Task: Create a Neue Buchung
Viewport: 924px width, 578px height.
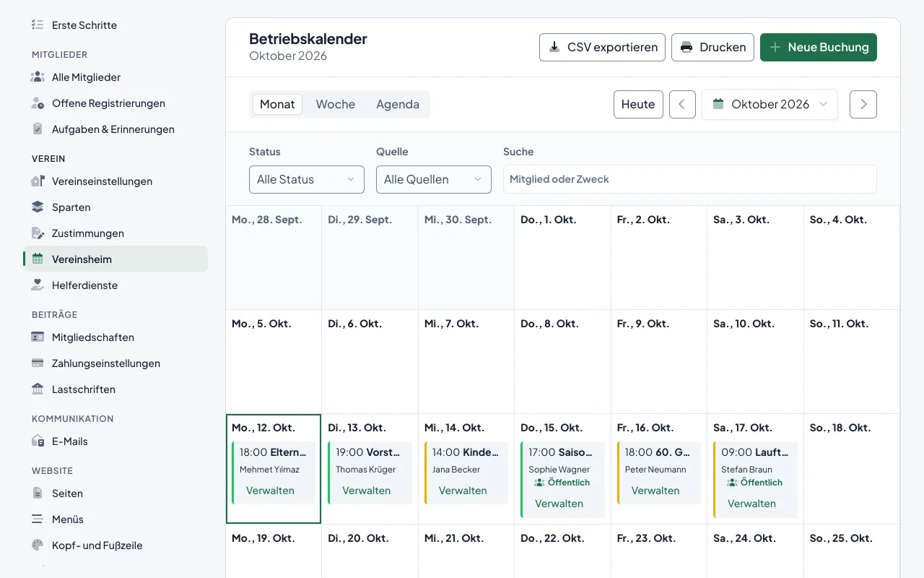Action: point(819,47)
